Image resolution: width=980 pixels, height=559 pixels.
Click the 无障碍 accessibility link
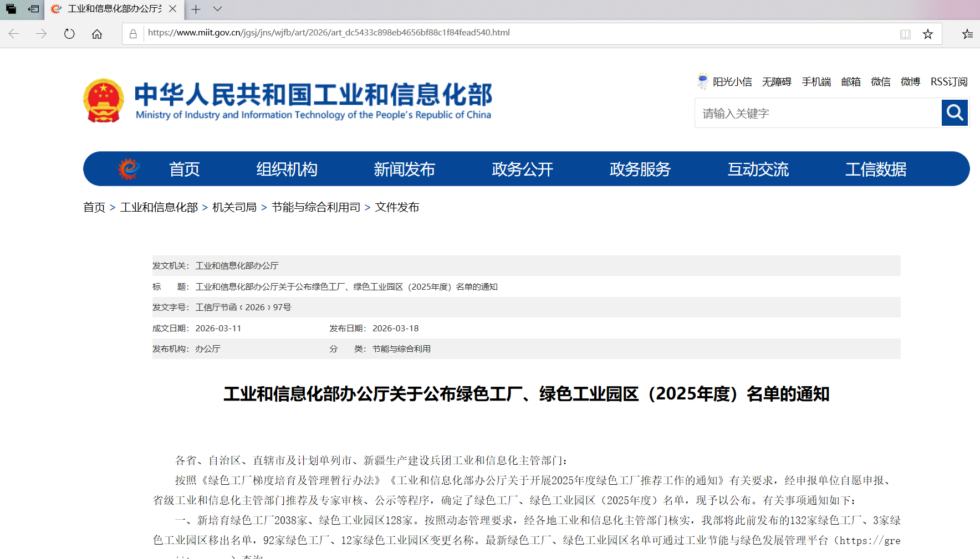coord(776,82)
